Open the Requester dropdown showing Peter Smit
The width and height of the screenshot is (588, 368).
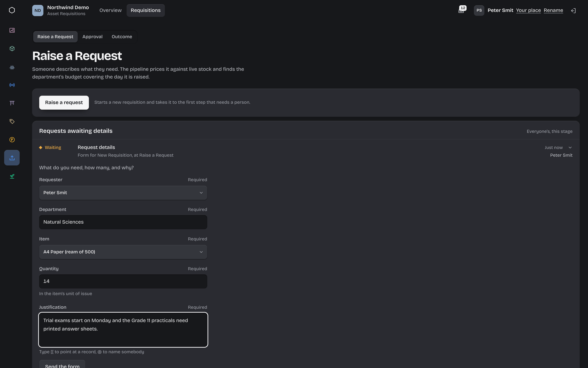[x=123, y=193]
